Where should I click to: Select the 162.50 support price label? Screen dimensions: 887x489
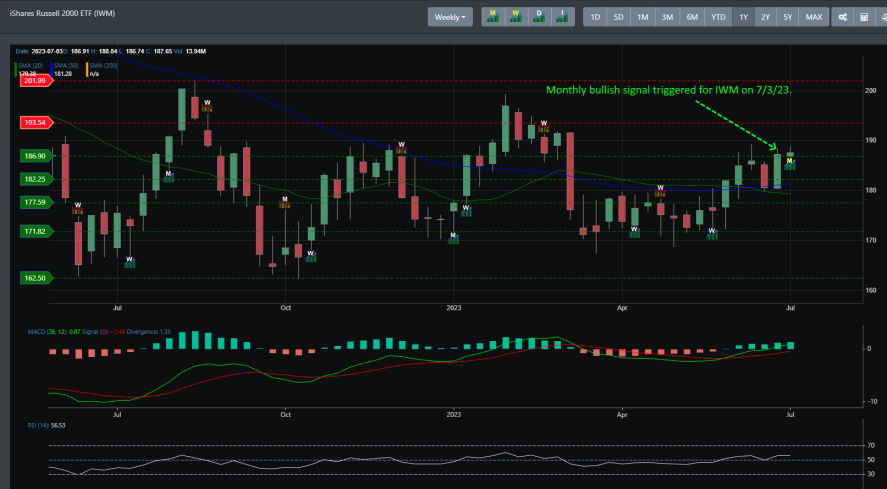[36, 278]
